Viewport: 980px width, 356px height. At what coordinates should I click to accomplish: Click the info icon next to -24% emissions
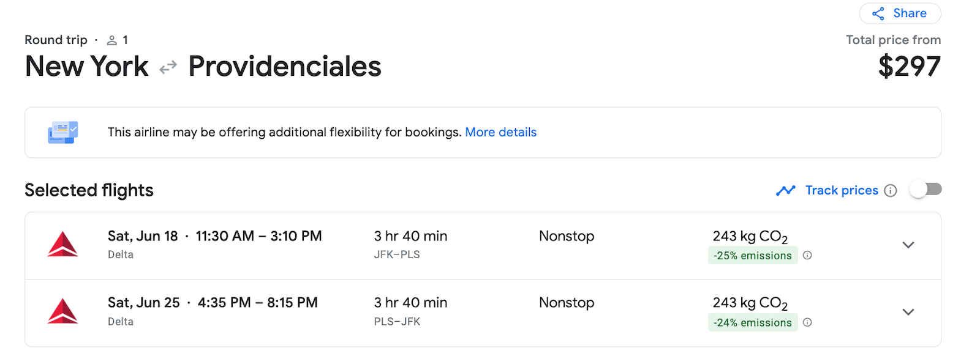[x=807, y=322]
